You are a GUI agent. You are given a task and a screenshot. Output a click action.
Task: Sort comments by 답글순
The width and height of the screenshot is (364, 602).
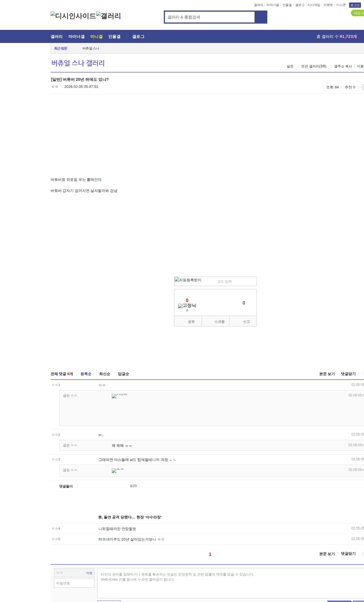[123, 374]
